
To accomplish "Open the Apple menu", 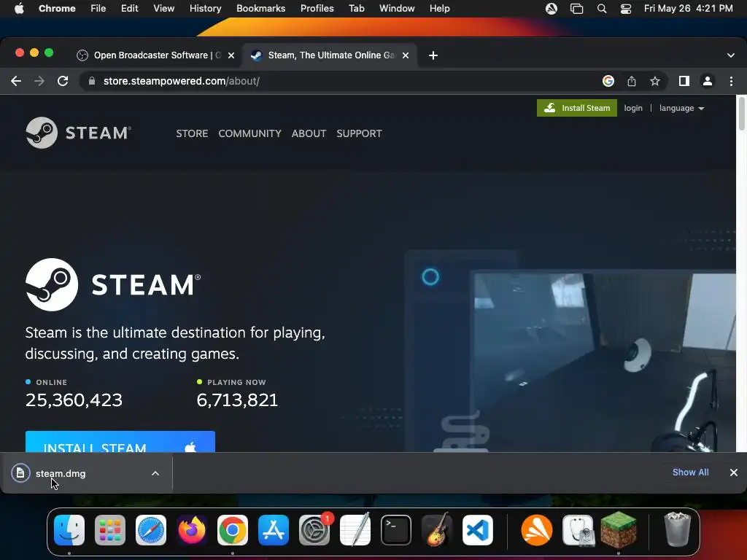I will tap(19, 9).
